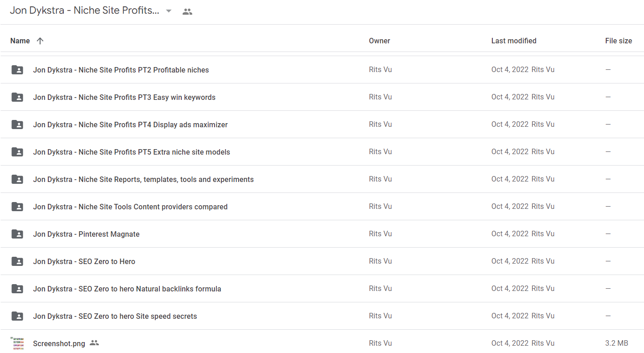
Task: Click Oct 4, 2022 date in PT2 row
Action: click(x=510, y=69)
